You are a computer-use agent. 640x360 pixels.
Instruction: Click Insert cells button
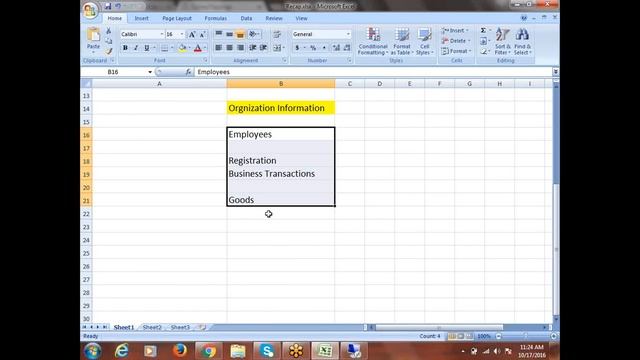[x=455, y=31]
